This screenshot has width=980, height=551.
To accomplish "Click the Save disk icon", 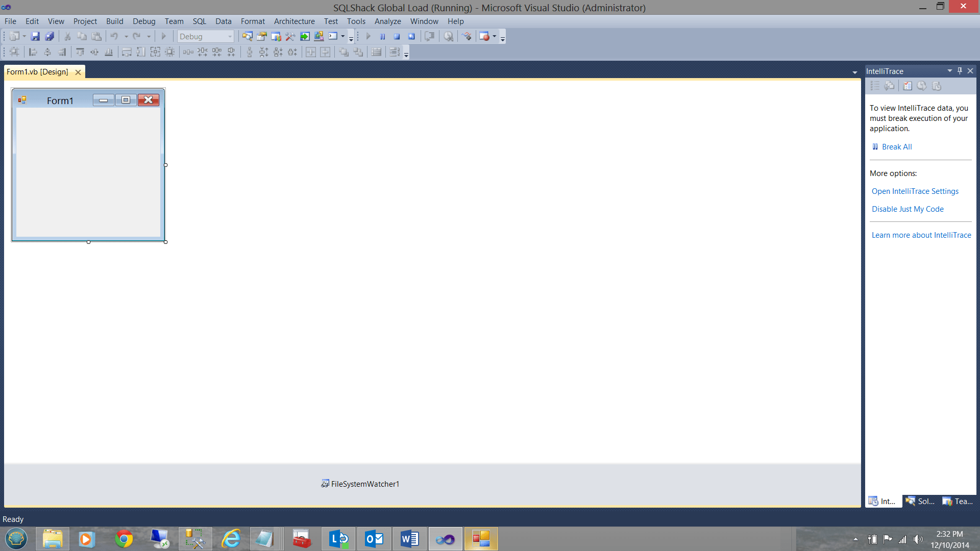I will tap(35, 36).
